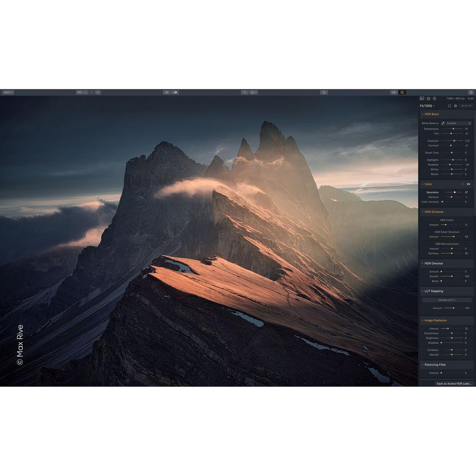Click the FILTERS header menu
476x476 pixels.
(427, 106)
